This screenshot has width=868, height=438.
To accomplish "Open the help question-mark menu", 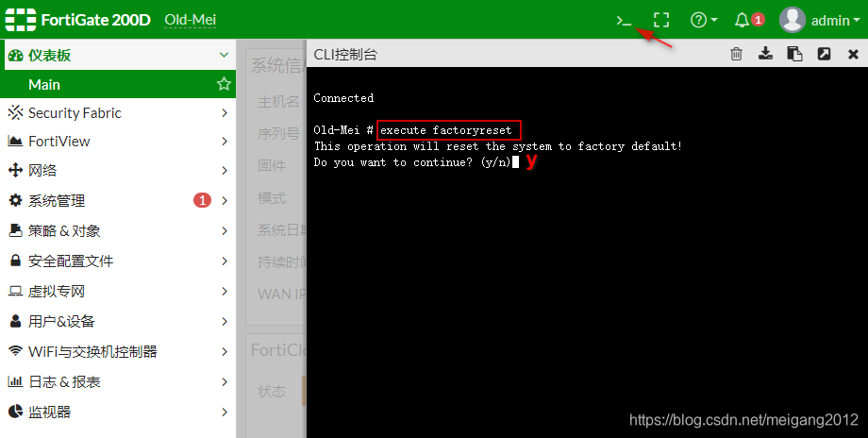I will coord(704,21).
